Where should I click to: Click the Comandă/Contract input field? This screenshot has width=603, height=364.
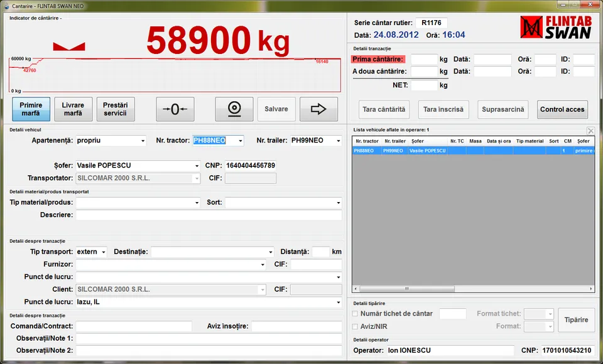[x=134, y=326]
